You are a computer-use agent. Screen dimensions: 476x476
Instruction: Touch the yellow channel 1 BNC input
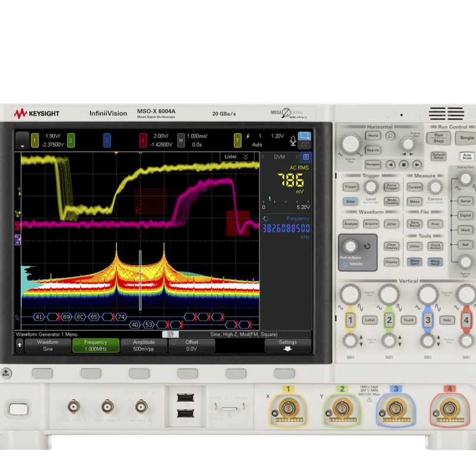288,408
